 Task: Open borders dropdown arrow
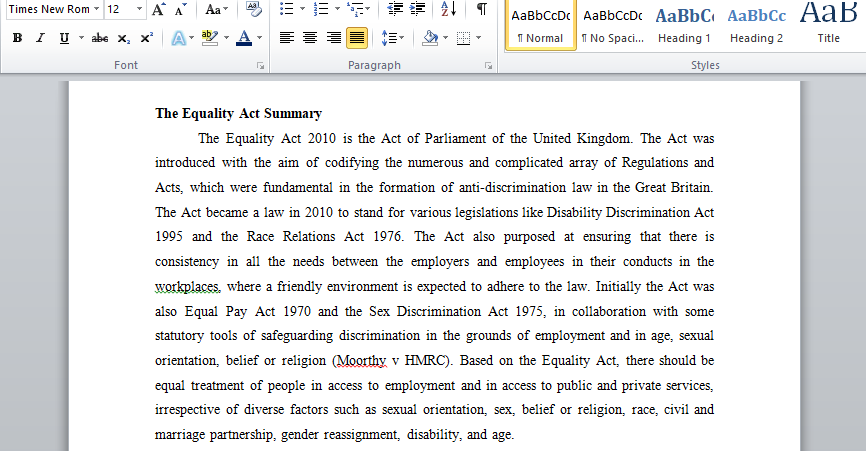478,38
